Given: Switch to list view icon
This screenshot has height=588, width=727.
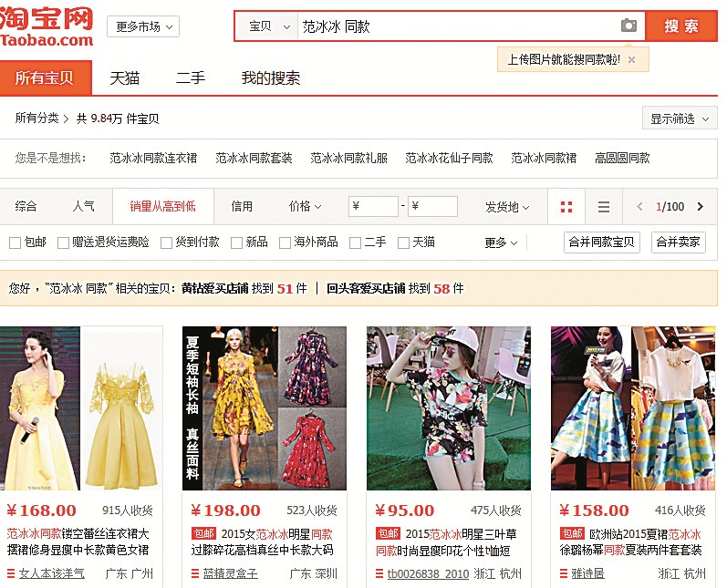Looking at the screenshot, I should (x=604, y=207).
